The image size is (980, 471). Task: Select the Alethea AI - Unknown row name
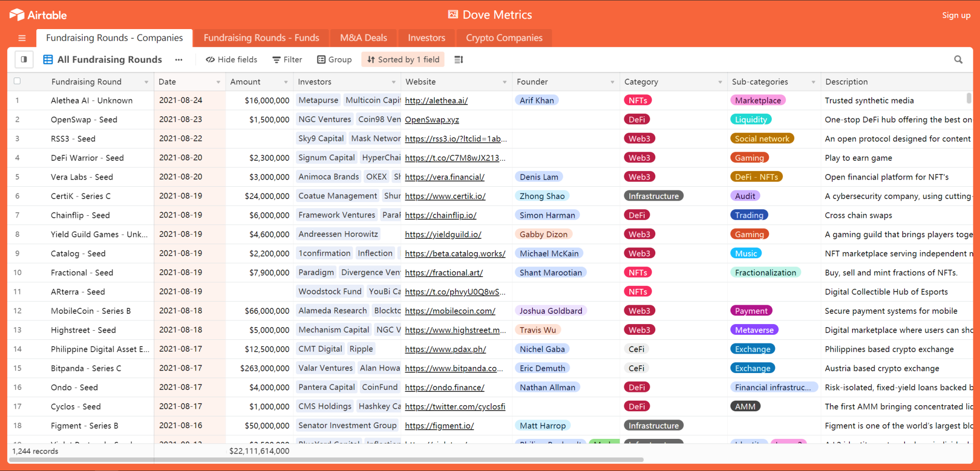(x=92, y=101)
